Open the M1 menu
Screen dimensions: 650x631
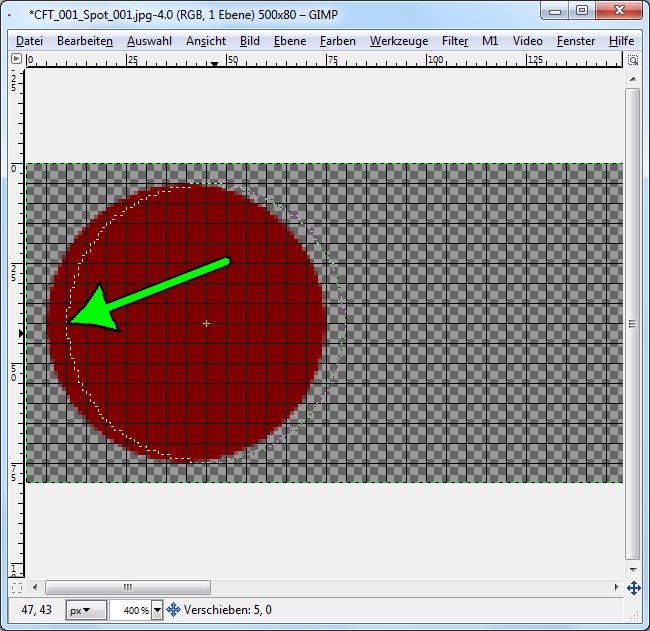click(x=490, y=41)
